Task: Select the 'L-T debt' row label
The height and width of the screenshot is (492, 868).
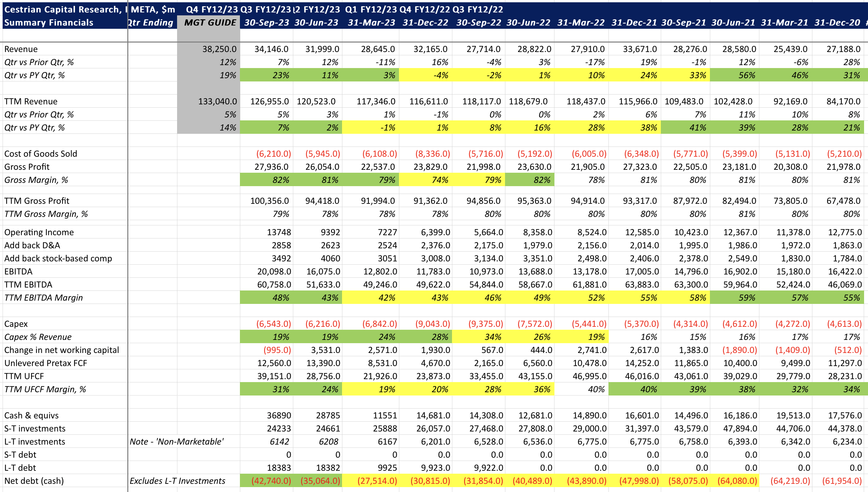Action: tap(20, 468)
